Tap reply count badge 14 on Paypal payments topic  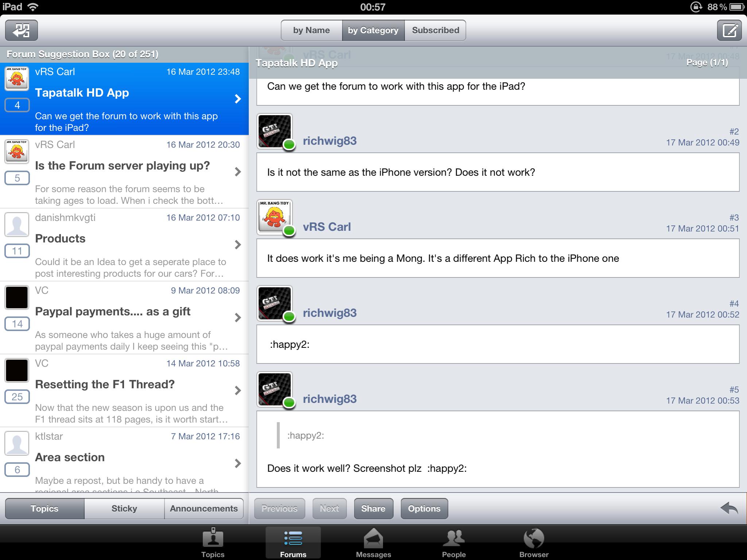[17, 324]
